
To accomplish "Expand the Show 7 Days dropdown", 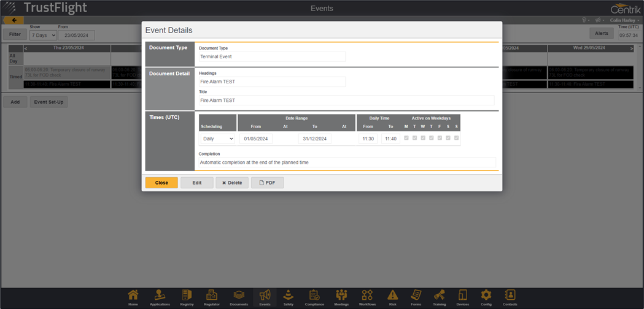I will point(43,36).
